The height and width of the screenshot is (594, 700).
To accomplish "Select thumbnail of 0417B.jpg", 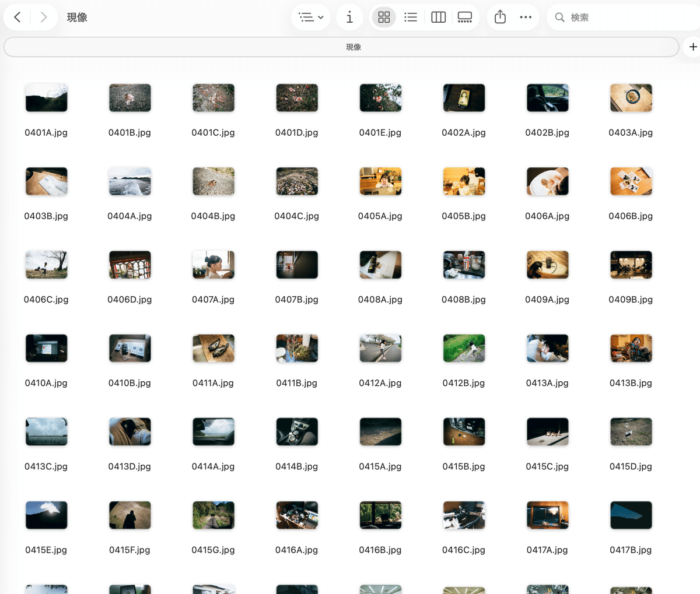I will click(631, 515).
